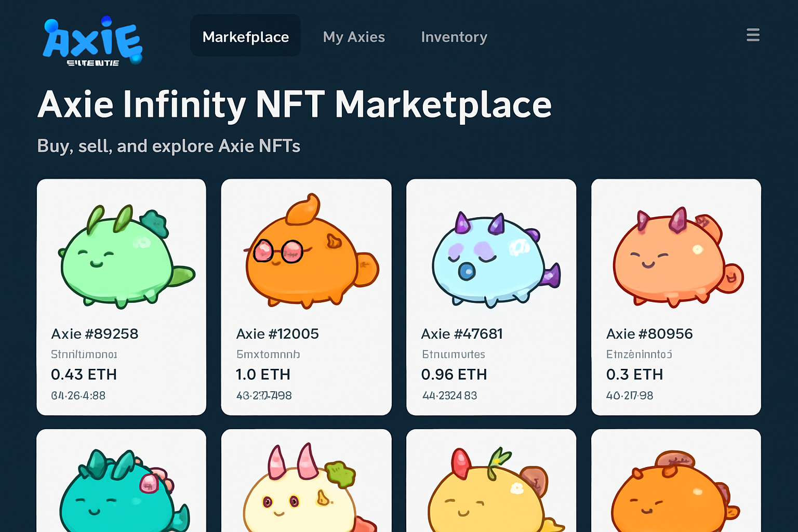Screen dimensions: 798x532
Task: Go to the Inventory page
Action: 454,37
